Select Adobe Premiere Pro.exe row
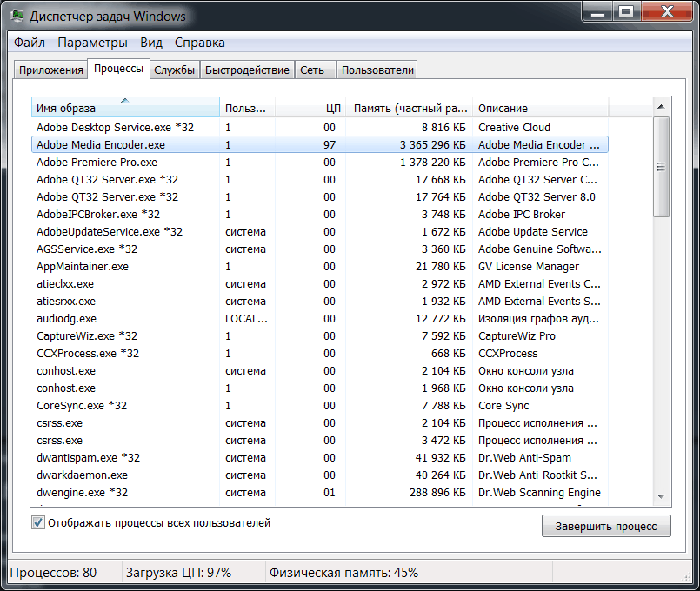 coord(320,162)
